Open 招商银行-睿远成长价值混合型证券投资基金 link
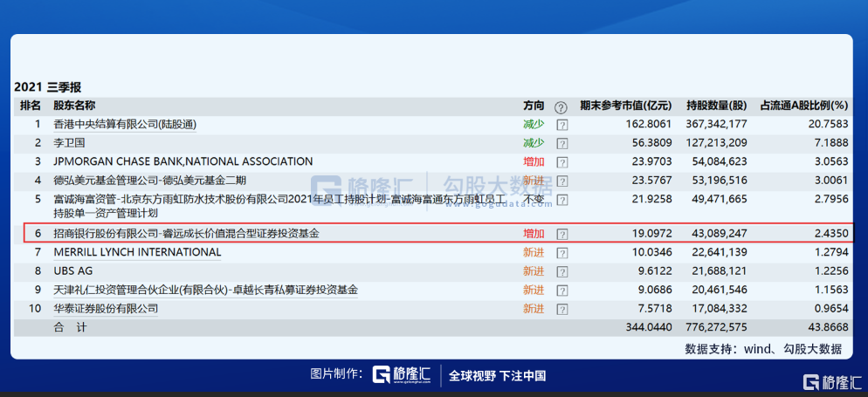This screenshot has height=397, width=868. (187, 234)
